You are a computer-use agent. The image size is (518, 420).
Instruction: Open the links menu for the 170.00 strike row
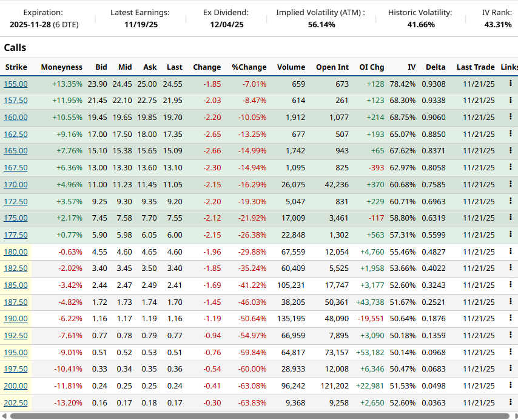click(510, 184)
